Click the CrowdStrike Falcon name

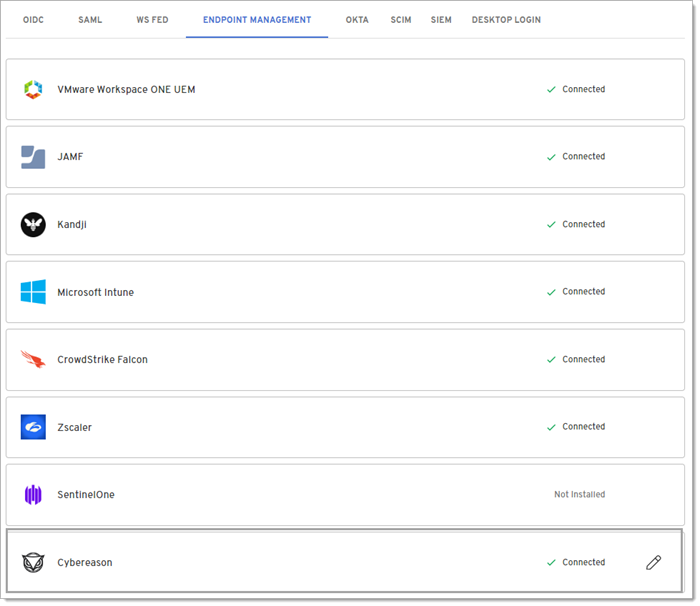click(x=102, y=359)
